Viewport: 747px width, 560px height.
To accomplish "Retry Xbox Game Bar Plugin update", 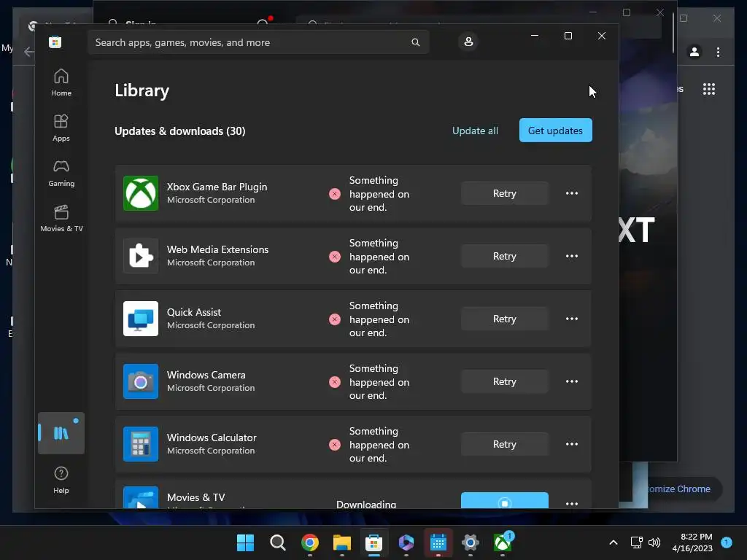I will click(505, 193).
